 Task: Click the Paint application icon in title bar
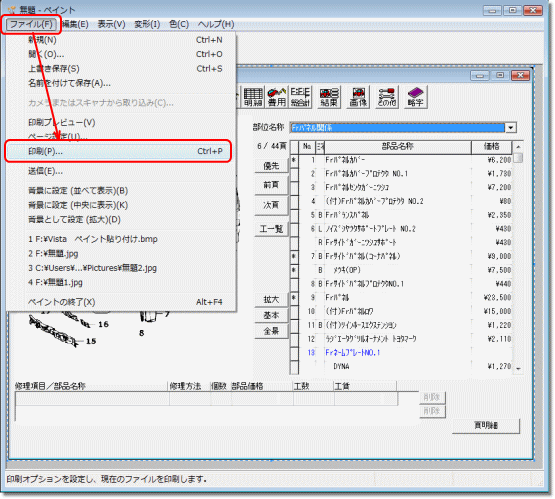12,10
